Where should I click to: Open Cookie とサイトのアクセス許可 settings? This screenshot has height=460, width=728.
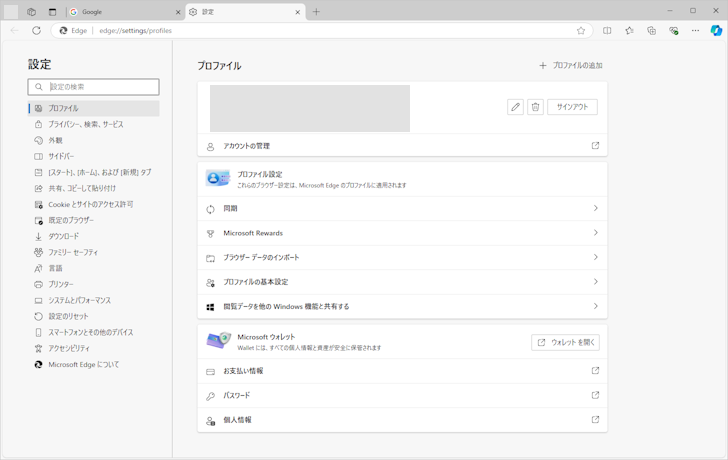93,204
